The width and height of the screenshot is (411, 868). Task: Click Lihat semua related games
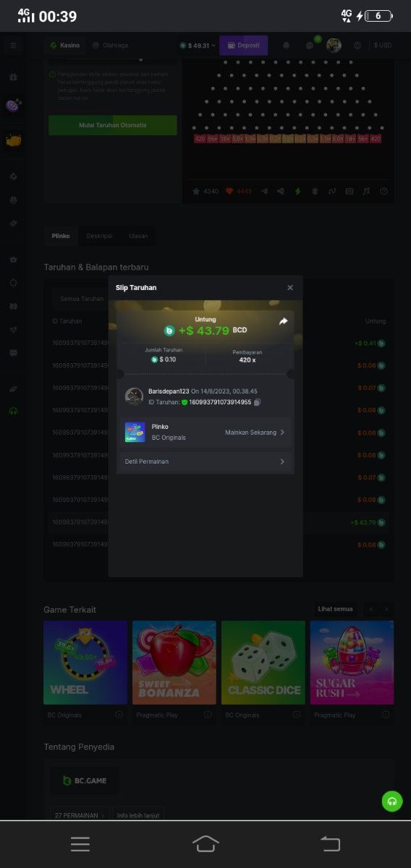336,609
